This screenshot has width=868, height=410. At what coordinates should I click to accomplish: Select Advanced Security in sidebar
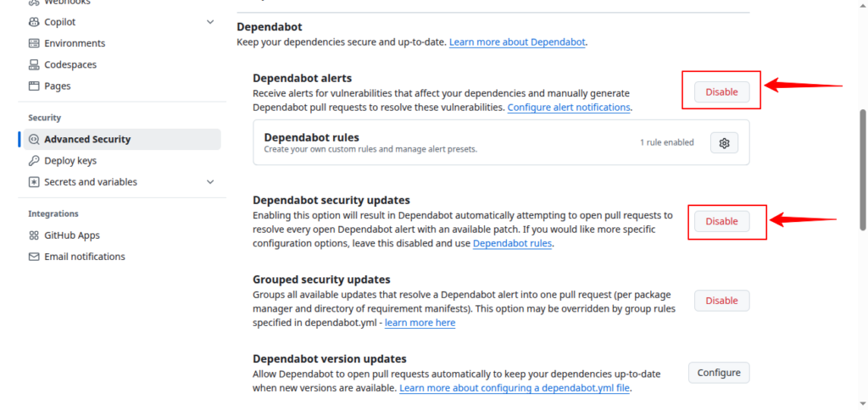pyautogui.click(x=87, y=140)
